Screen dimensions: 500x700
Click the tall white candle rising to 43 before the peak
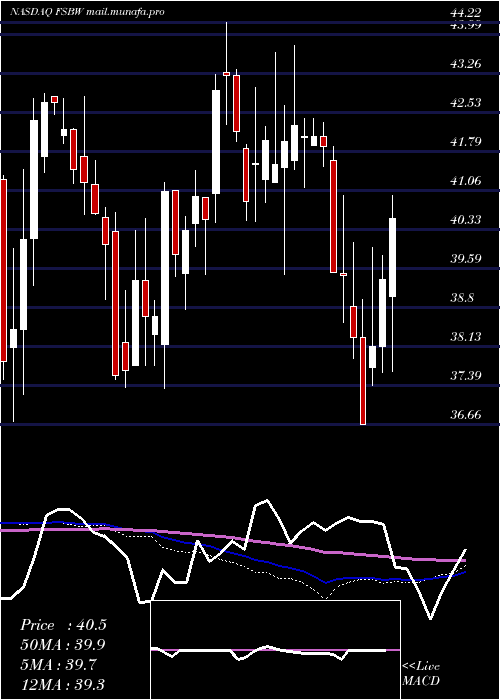[216, 142]
